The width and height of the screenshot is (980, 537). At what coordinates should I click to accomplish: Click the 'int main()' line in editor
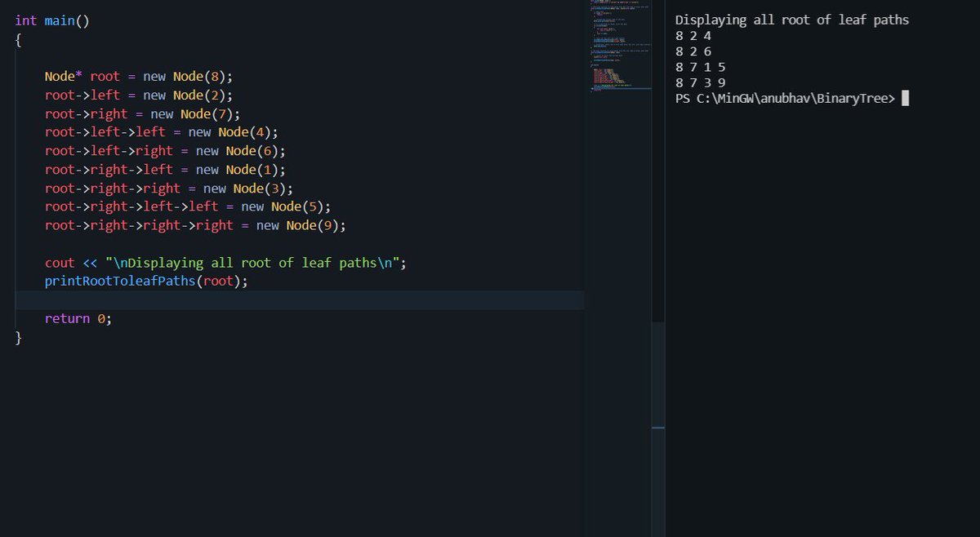click(52, 21)
